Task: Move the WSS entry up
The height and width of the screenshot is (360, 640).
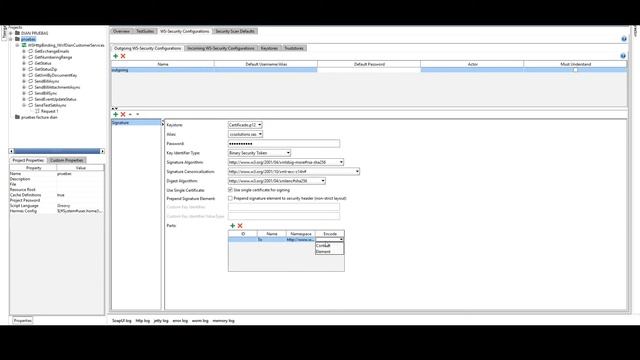Action: point(130,114)
